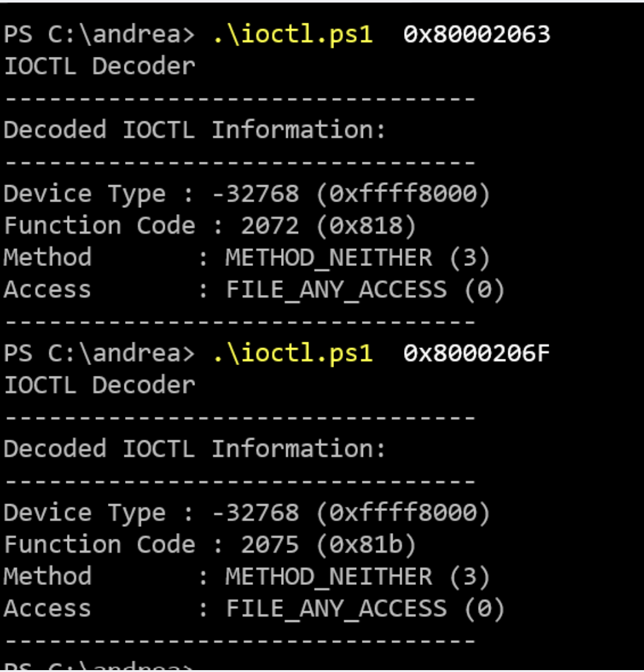Screen dimensions: 644x672
Task: Click the 0x8000206F argument value
Action: (477, 353)
